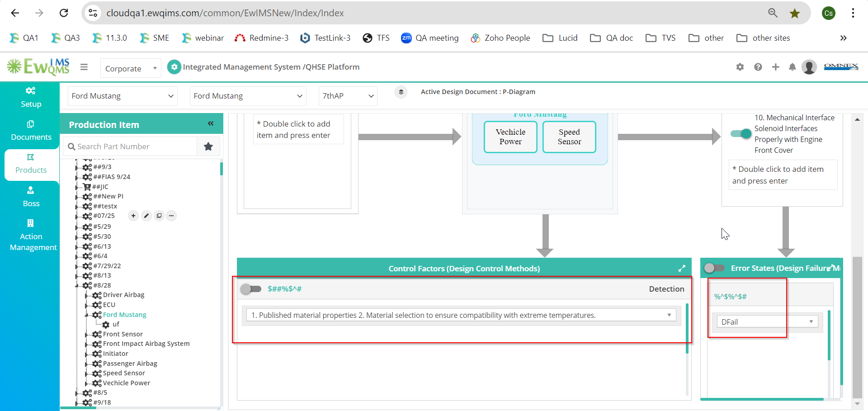Open notifications bell icon
The height and width of the screenshot is (411, 868).
793,67
